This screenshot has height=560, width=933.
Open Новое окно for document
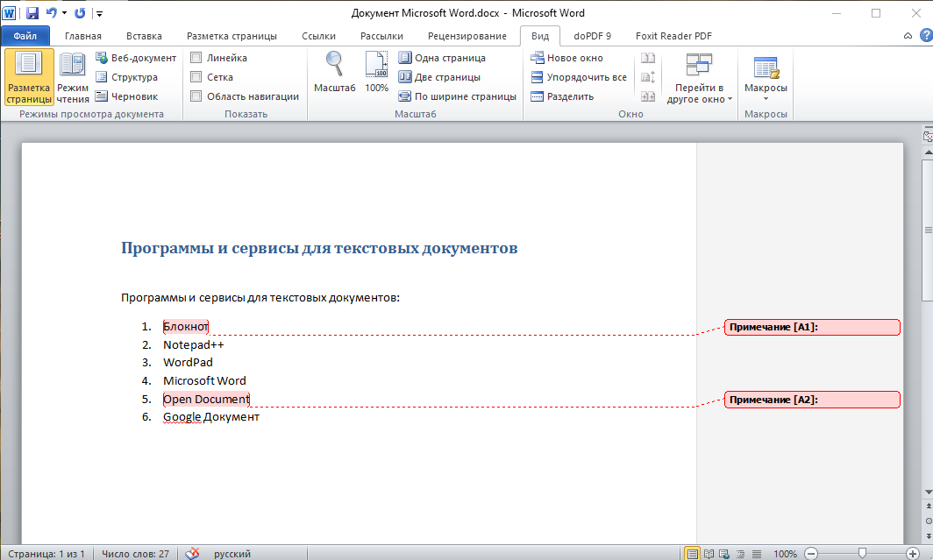(566, 58)
